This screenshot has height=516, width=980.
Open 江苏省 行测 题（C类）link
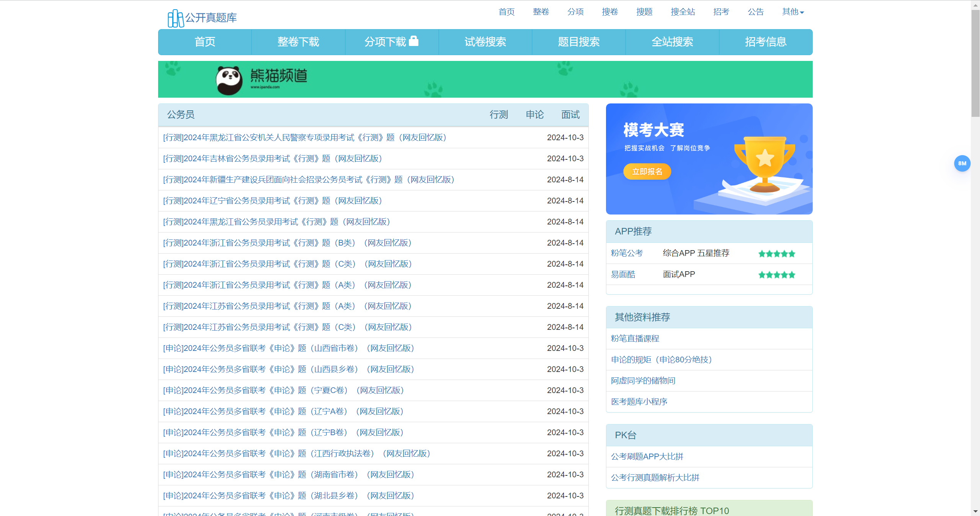[287, 327]
